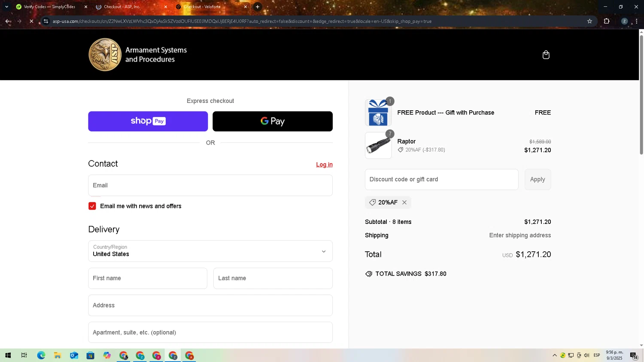Click the Raptor flashlight product thumbnail
The height and width of the screenshot is (362, 644).
click(378, 145)
